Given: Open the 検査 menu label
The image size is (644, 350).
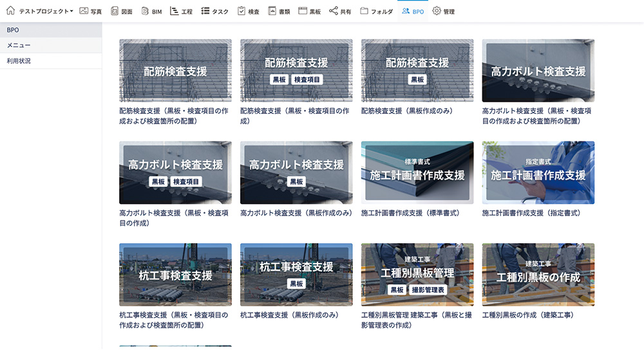Looking at the screenshot, I should [x=254, y=12].
